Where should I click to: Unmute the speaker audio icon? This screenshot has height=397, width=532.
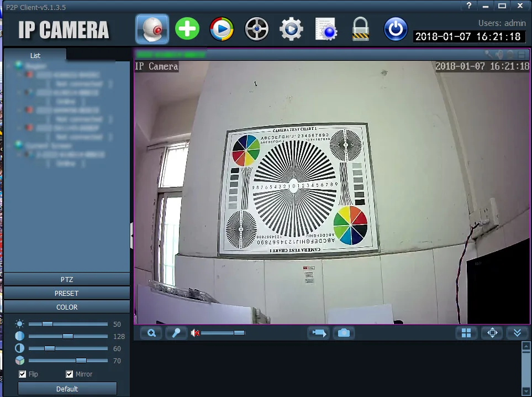(195, 333)
